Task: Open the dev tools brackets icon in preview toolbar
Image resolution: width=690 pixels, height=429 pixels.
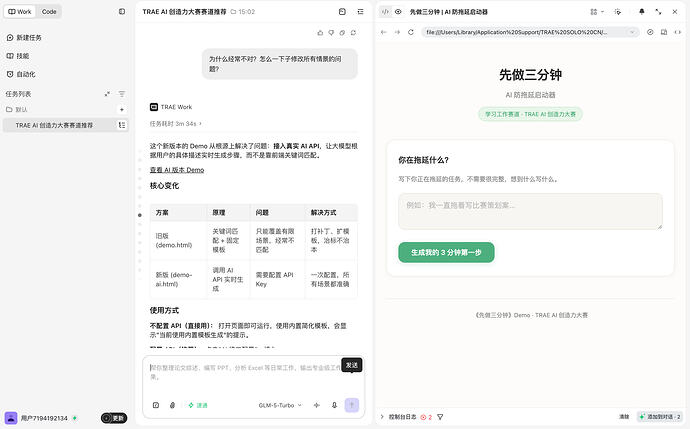Action: [x=678, y=32]
